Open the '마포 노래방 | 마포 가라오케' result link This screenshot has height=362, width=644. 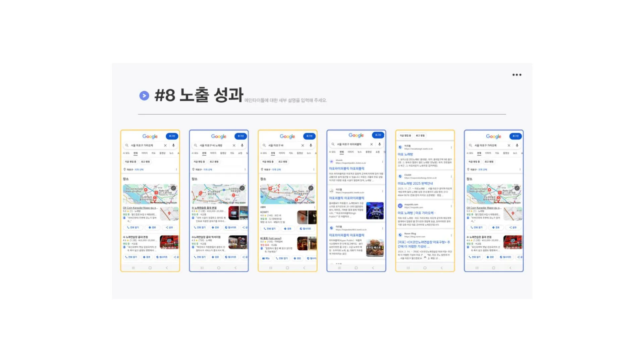coord(416,213)
